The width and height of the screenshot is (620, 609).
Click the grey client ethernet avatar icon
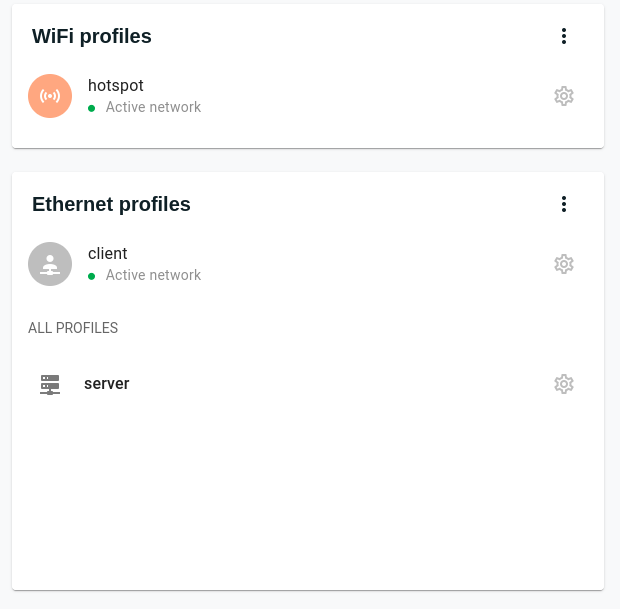pos(50,264)
